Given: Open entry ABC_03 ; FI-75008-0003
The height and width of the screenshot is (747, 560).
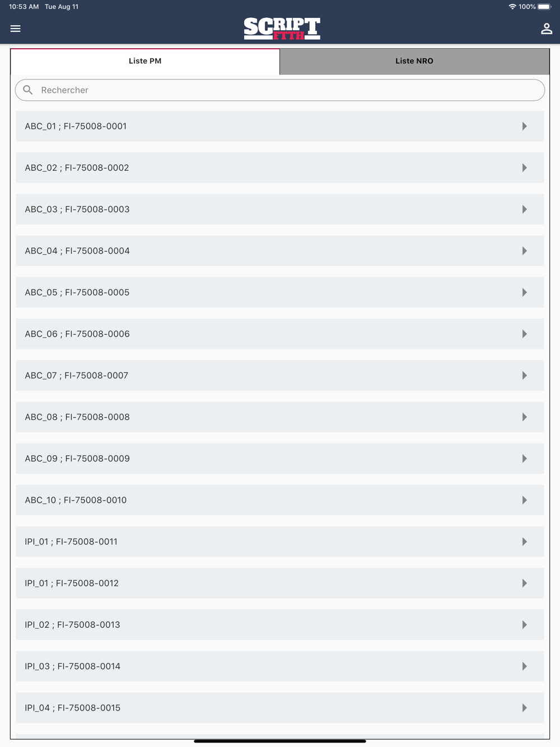Looking at the screenshot, I should [280, 209].
